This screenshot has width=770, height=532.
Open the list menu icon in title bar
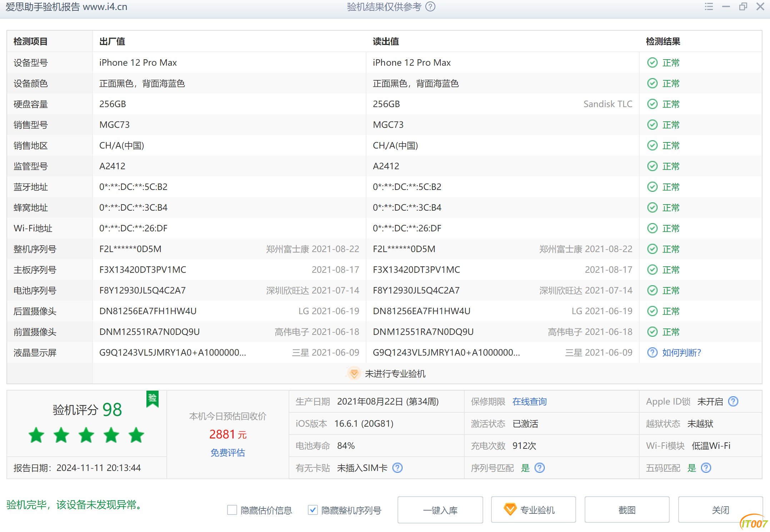coord(709,7)
